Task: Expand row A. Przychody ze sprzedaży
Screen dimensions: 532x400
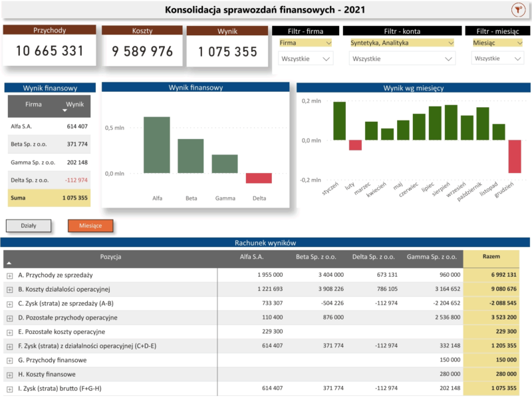Action: coord(9,275)
